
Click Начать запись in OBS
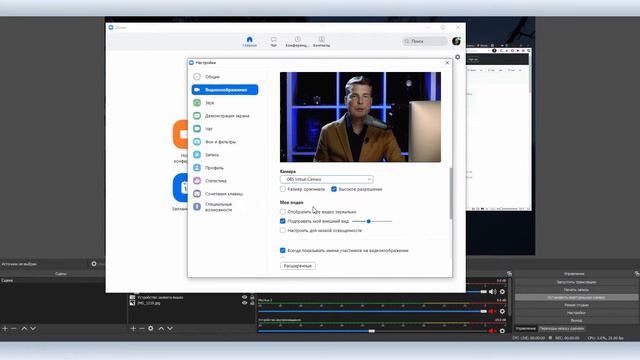(x=576, y=290)
